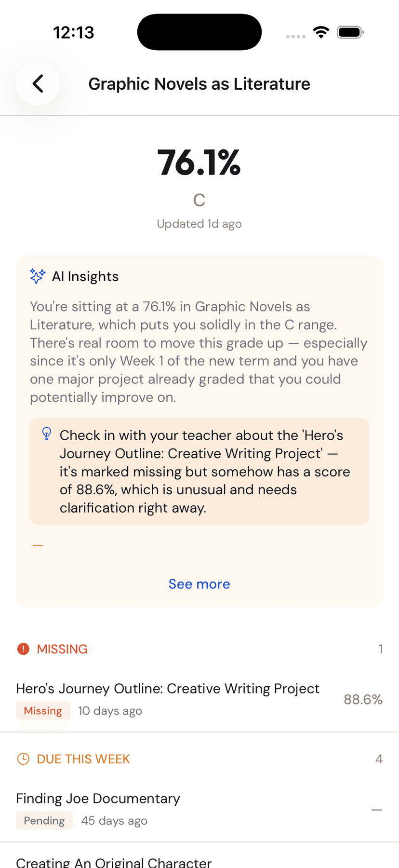Tap the AI Insights sparkle icon
The height and width of the screenshot is (868, 399).
(37, 276)
